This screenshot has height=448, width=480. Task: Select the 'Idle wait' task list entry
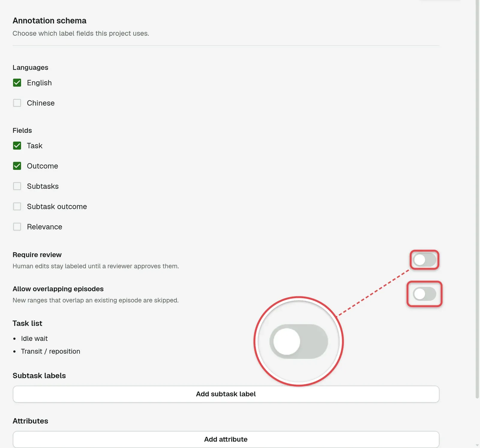click(x=34, y=338)
